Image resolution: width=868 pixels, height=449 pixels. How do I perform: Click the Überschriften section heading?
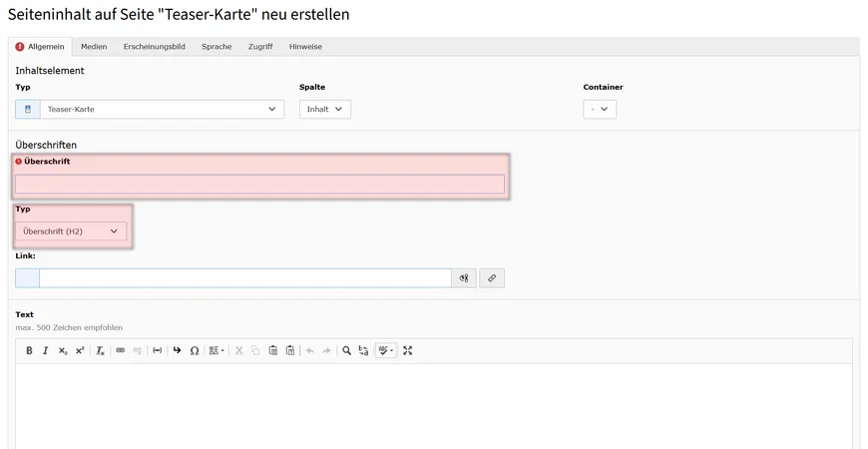click(46, 145)
